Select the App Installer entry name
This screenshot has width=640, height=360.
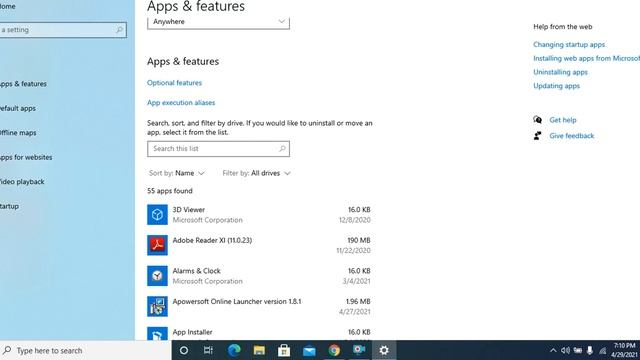click(x=192, y=332)
